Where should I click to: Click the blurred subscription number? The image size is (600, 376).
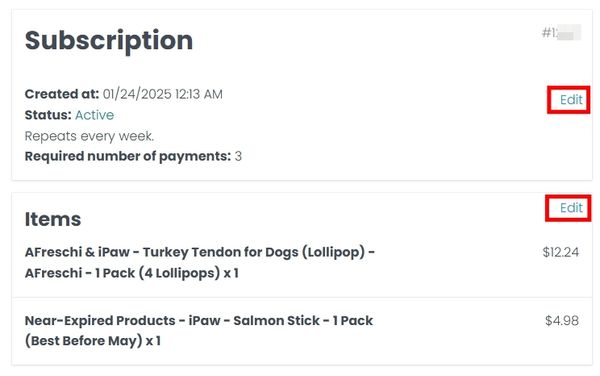561,33
